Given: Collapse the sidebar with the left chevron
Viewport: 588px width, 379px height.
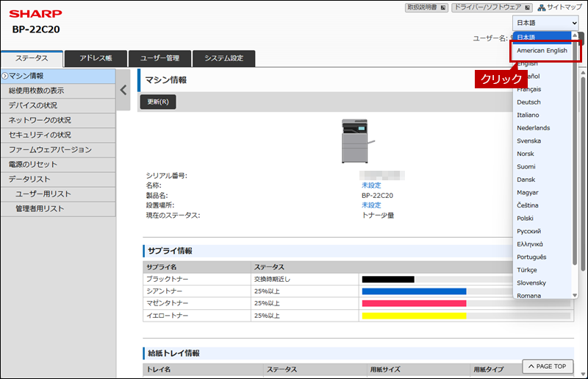Looking at the screenshot, I should [x=123, y=90].
